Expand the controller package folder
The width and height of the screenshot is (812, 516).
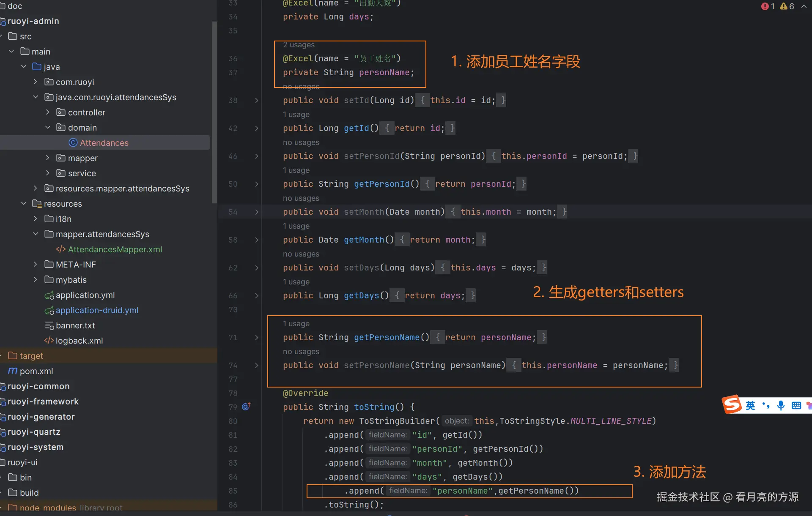[47, 112]
